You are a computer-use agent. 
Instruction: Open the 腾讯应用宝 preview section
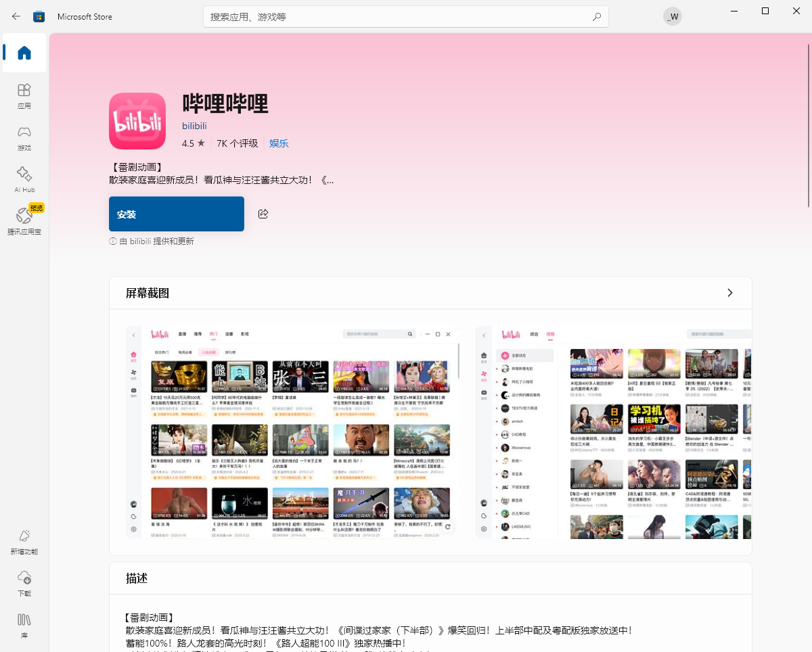pos(24,220)
